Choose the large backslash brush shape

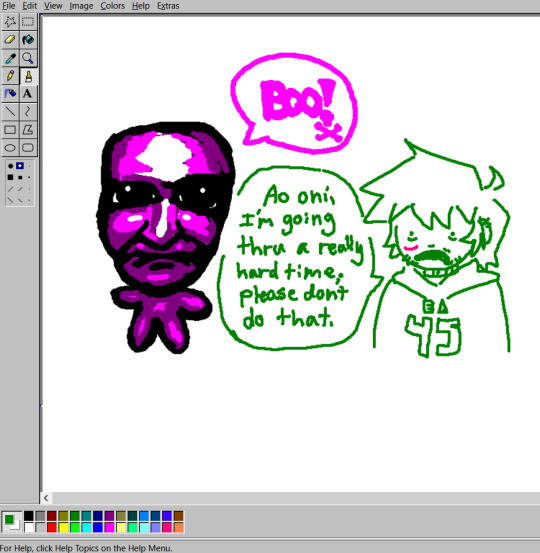pyautogui.click(x=11, y=200)
